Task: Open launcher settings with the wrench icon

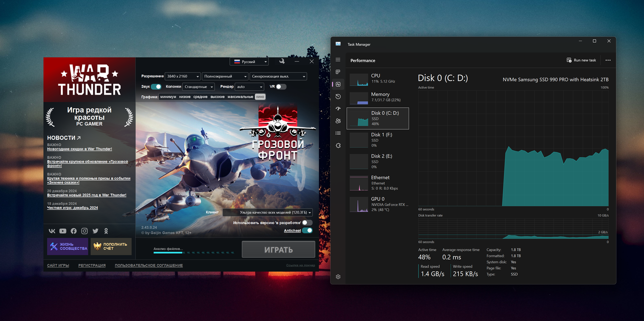Action: tap(282, 61)
